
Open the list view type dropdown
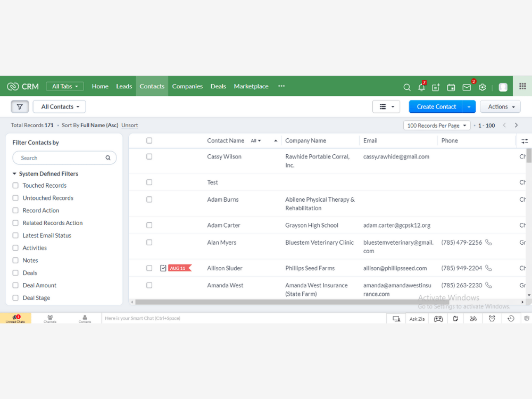[386, 107]
